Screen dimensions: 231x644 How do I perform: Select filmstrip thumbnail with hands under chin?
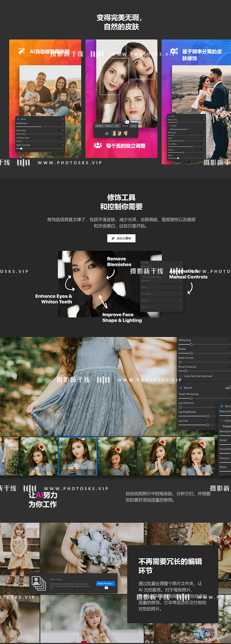[156, 456]
